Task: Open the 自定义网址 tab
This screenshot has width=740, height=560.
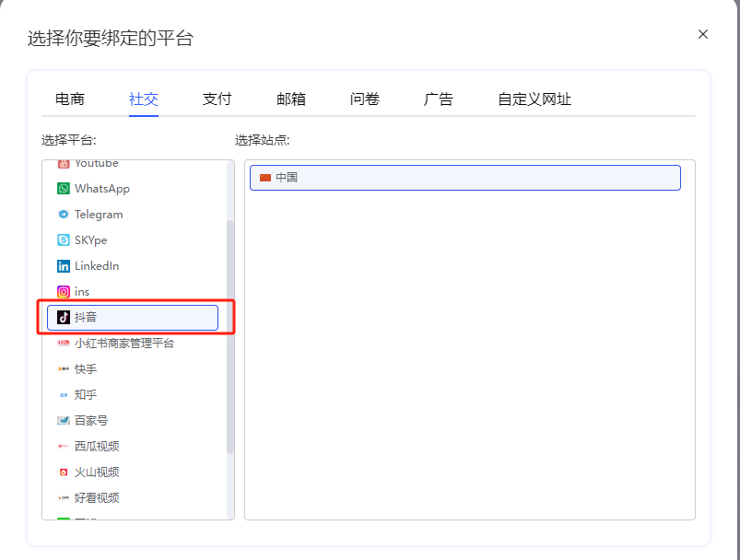Action: [x=534, y=98]
